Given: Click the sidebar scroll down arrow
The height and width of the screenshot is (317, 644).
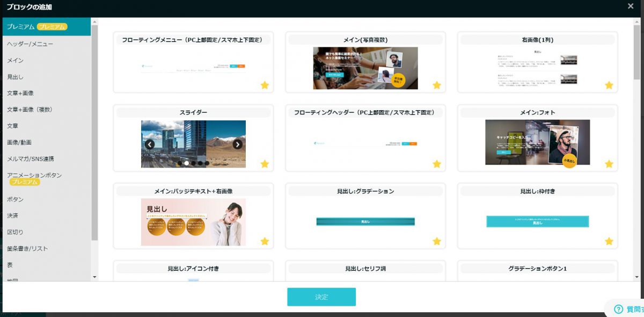Looking at the screenshot, I should (95, 277).
